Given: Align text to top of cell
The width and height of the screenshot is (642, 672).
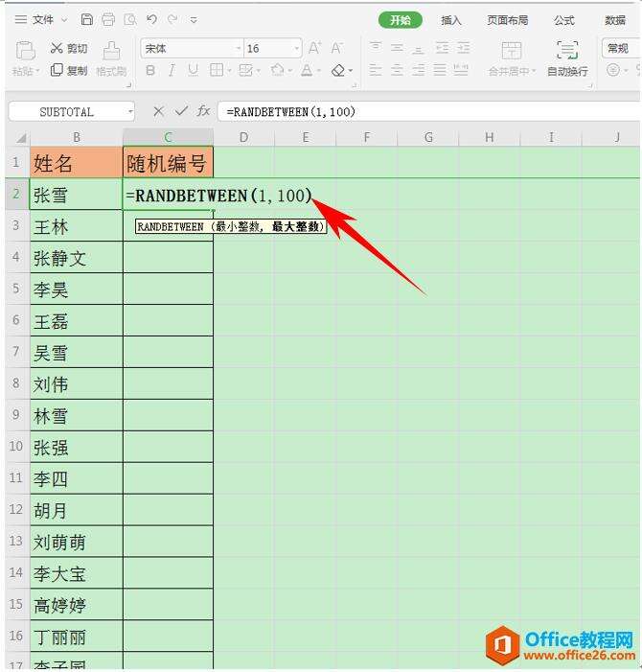Looking at the screenshot, I should point(376,48).
